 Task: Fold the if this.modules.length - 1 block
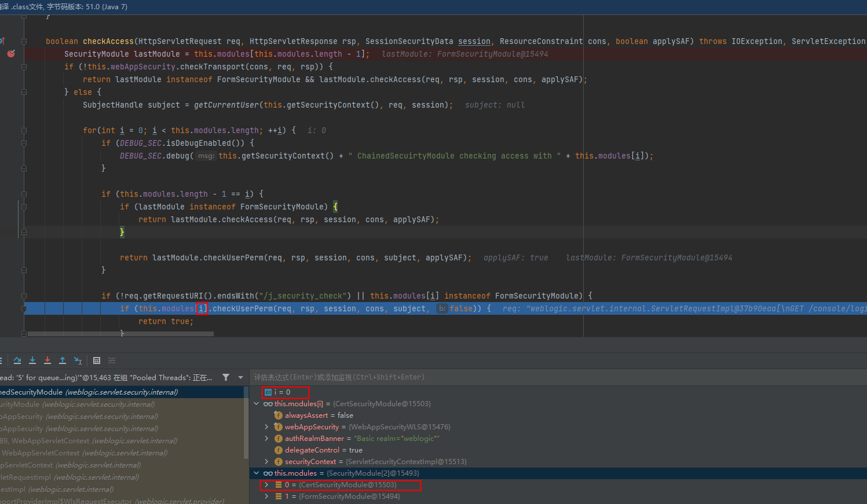point(24,194)
